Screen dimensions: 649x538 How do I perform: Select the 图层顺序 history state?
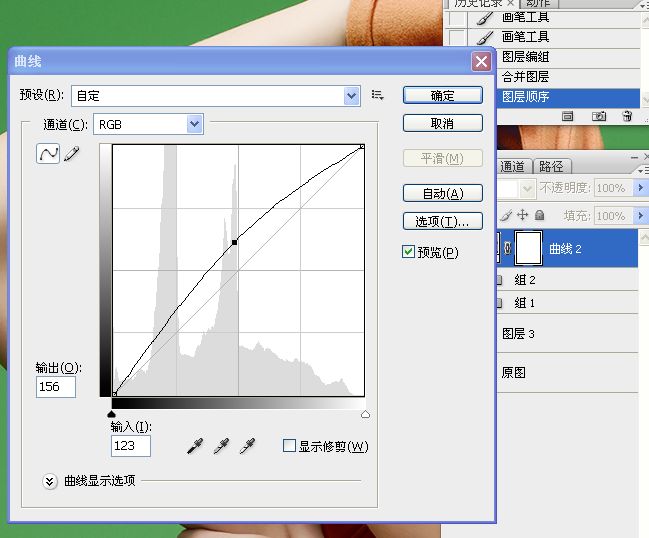point(568,97)
